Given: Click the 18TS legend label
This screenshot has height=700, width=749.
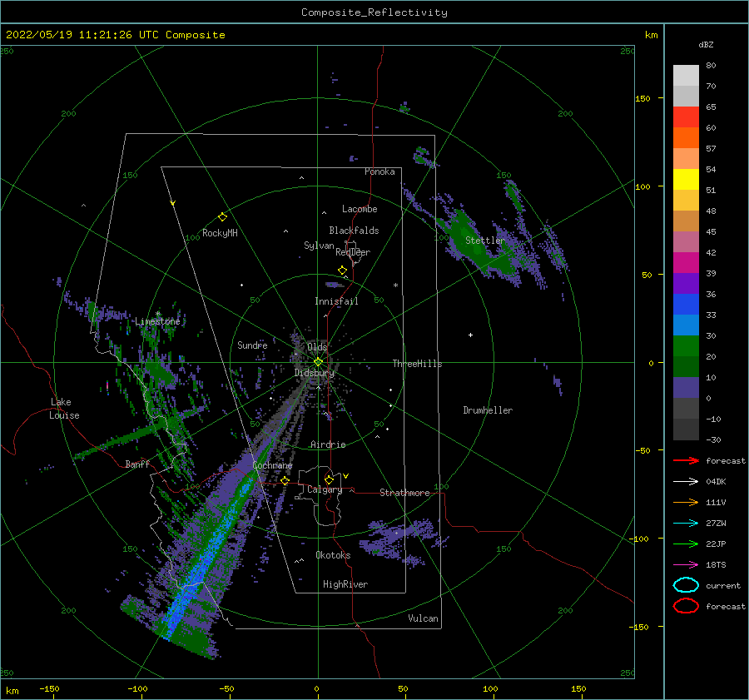Looking at the screenshot, I should pos(716,565).
